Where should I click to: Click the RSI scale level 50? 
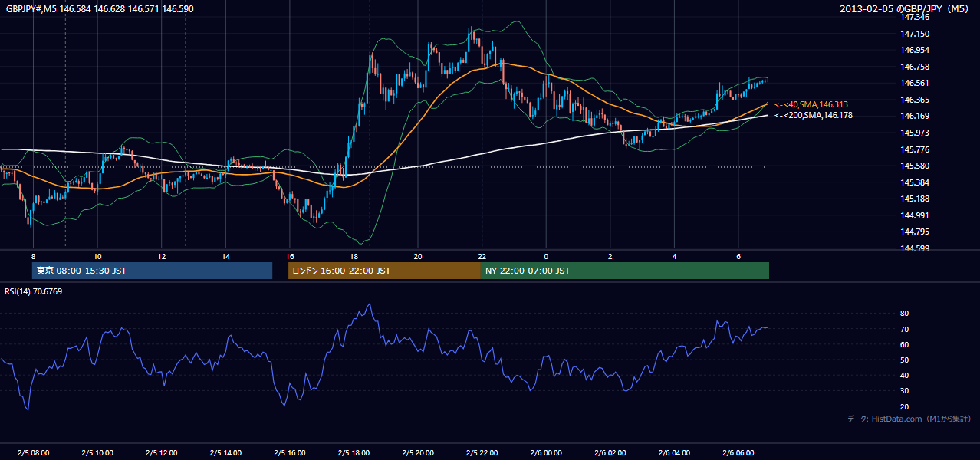click(905, 360)
